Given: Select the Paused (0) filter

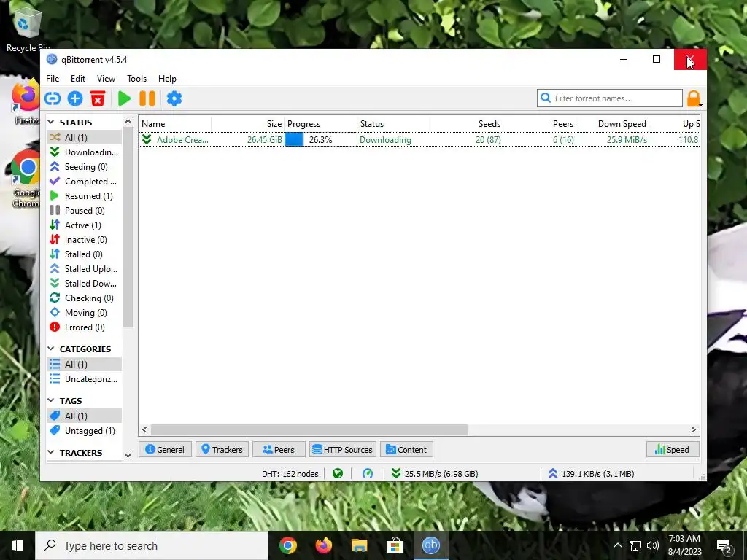Looking at the screenshot, I should tap(85, 211).
